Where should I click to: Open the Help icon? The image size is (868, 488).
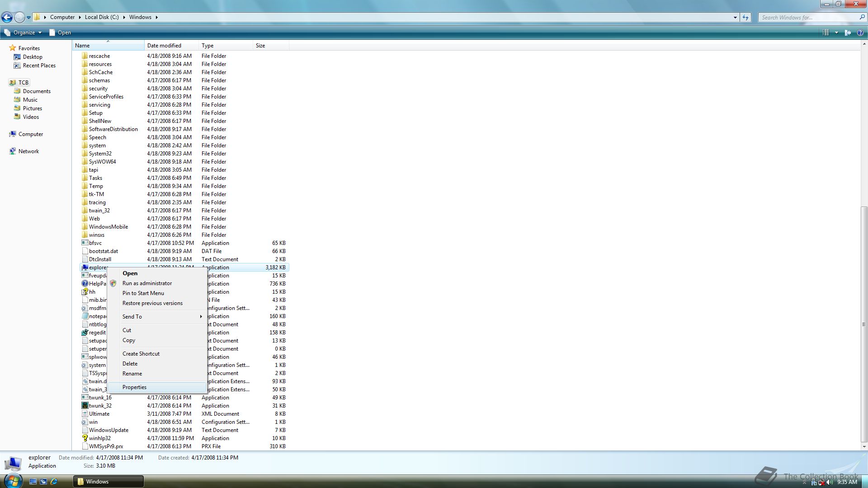pos(860,33)
